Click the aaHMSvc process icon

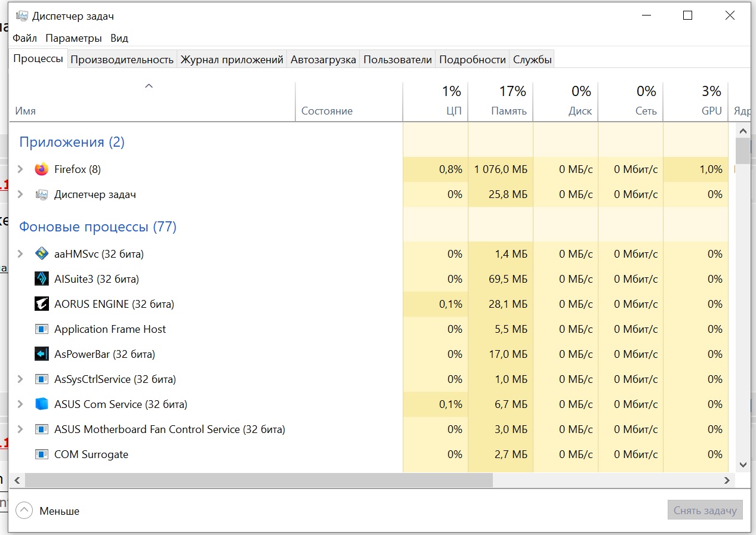tap(41, 254)
